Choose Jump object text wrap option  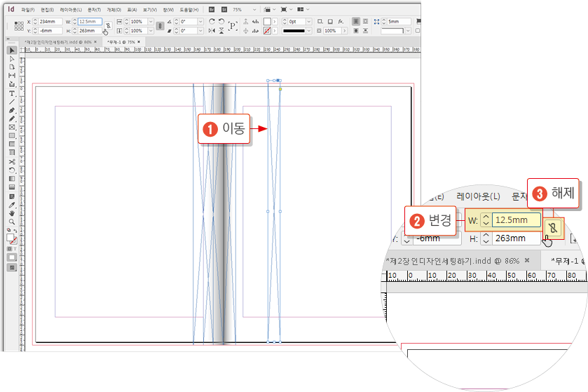point(366,31)
